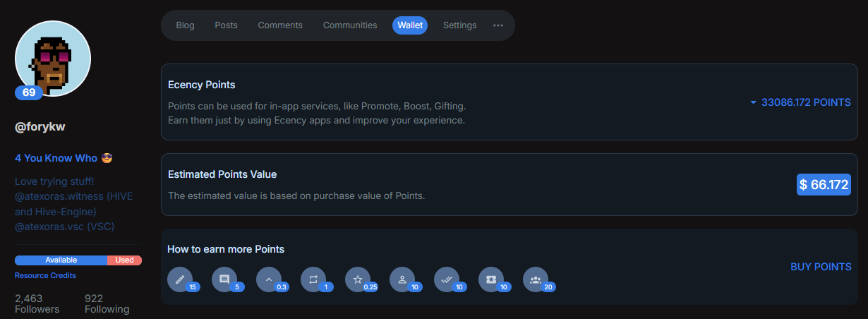
Task: Click the upvote chevron reward icon
Action: 268,279
